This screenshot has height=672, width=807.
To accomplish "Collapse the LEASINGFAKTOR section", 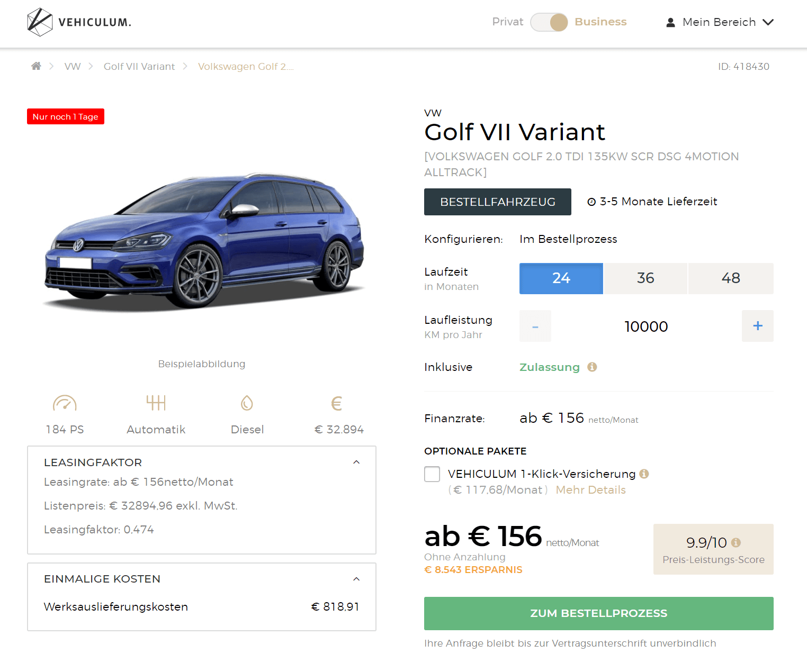I will (356, 462).
